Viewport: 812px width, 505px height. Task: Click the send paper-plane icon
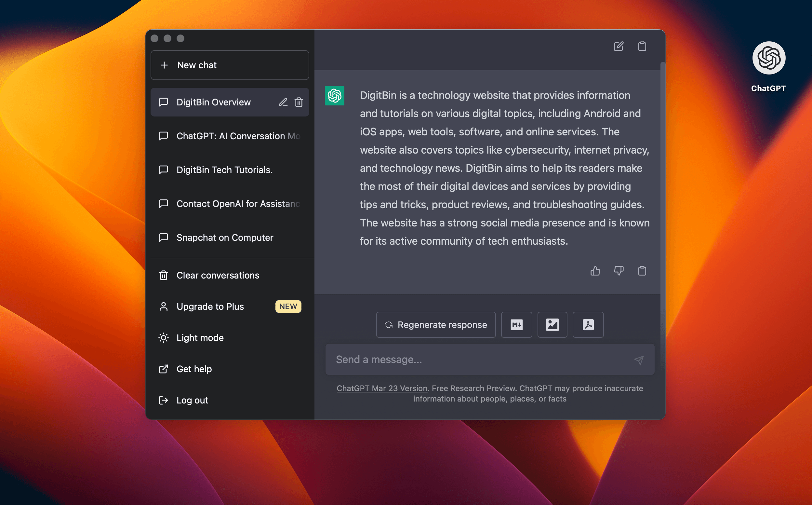[x=639, y=360]
